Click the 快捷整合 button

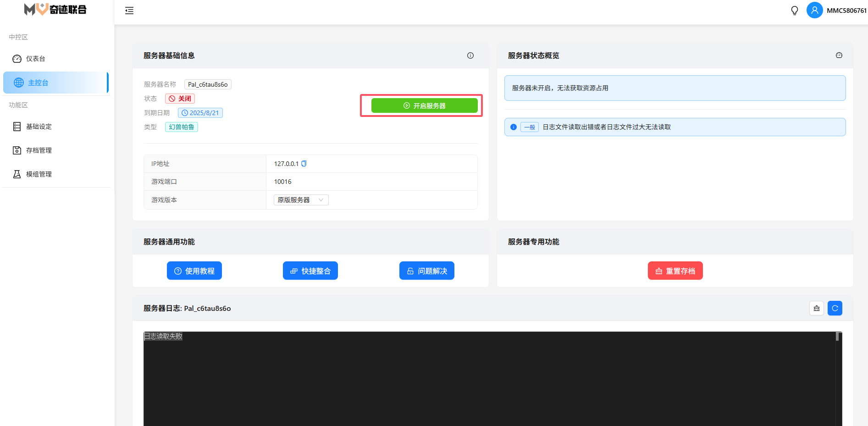[310, 271]
